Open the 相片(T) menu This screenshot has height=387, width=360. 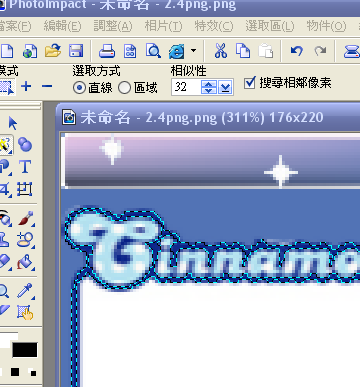[163, 26]
